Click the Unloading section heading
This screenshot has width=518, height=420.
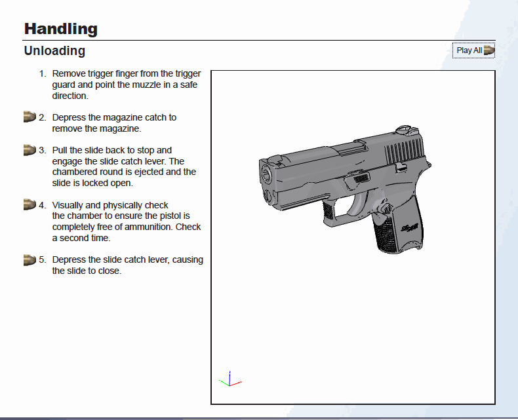54,50
